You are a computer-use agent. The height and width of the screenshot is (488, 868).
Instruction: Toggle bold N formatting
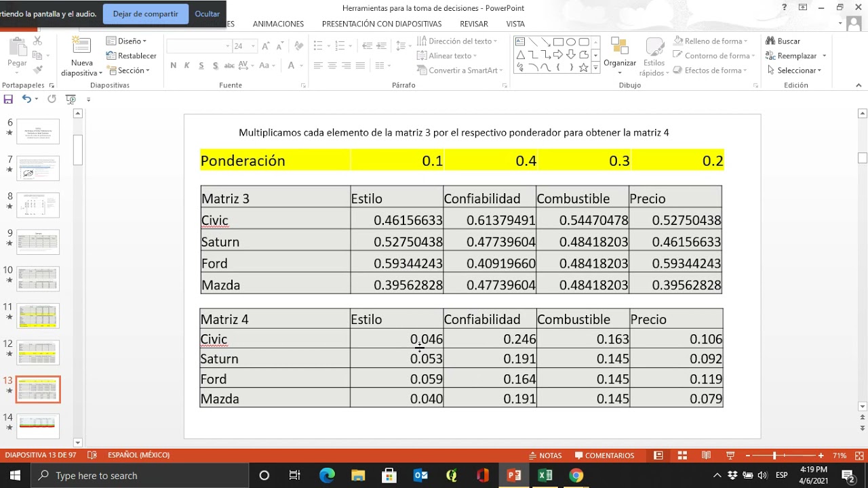pos(174,66)
